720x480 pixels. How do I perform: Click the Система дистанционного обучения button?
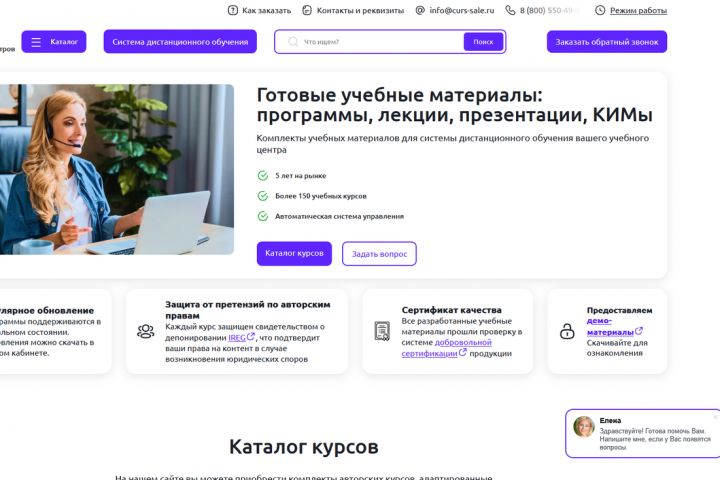(180, 42)
